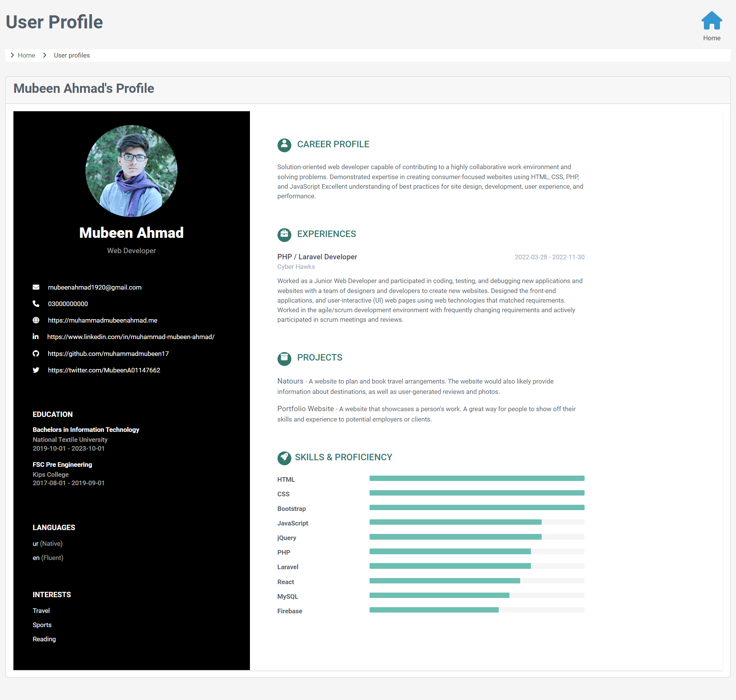Image resolution: width=736 pixels, height=700 pixels.
Task: Open the LinkedIn profile URL
Action: (x=131, y=337)
